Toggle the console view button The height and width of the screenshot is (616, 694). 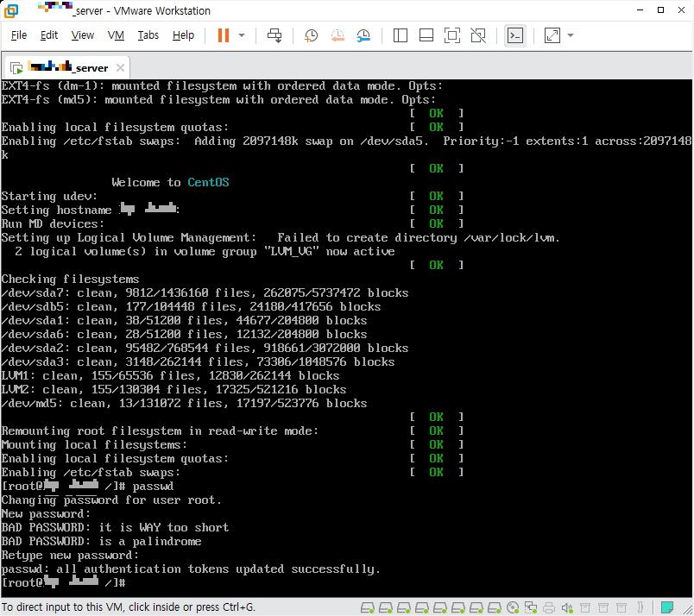515,35
